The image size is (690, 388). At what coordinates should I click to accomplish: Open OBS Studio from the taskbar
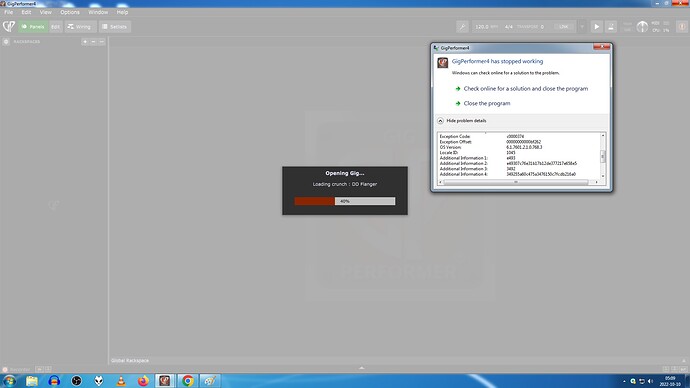pyautogui.click(x=77, y=381)
